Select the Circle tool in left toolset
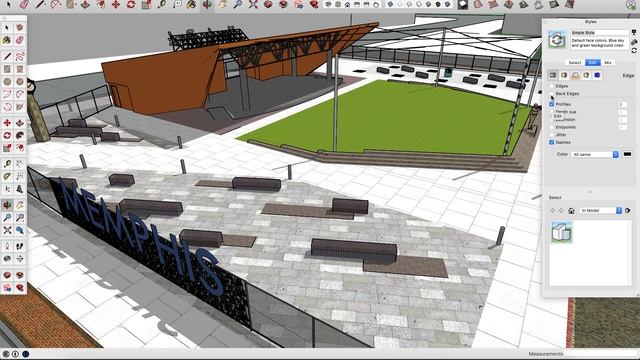 7,82
